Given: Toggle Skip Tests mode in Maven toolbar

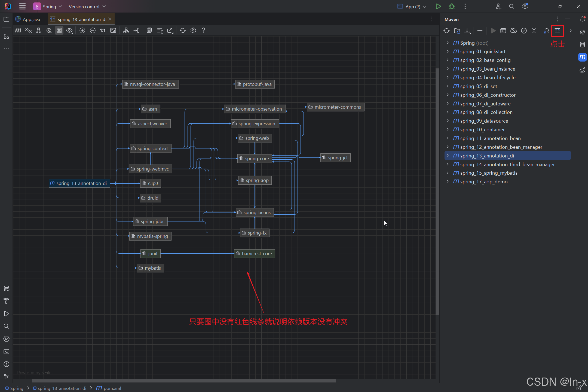Looking at the screenshot, I should coord(524,31).
